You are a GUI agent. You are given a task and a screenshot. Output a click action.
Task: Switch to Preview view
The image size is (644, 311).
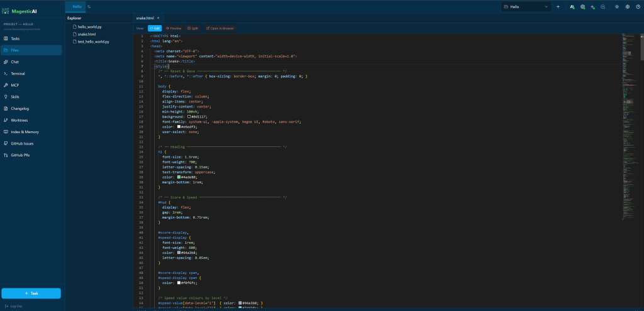click(x=174, y=28)
